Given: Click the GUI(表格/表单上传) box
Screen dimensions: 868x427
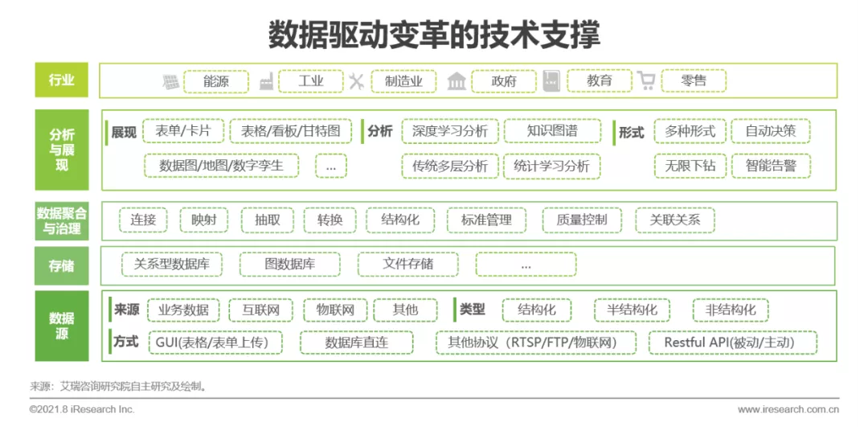Looking at the screenshot, I should (215, 343).
